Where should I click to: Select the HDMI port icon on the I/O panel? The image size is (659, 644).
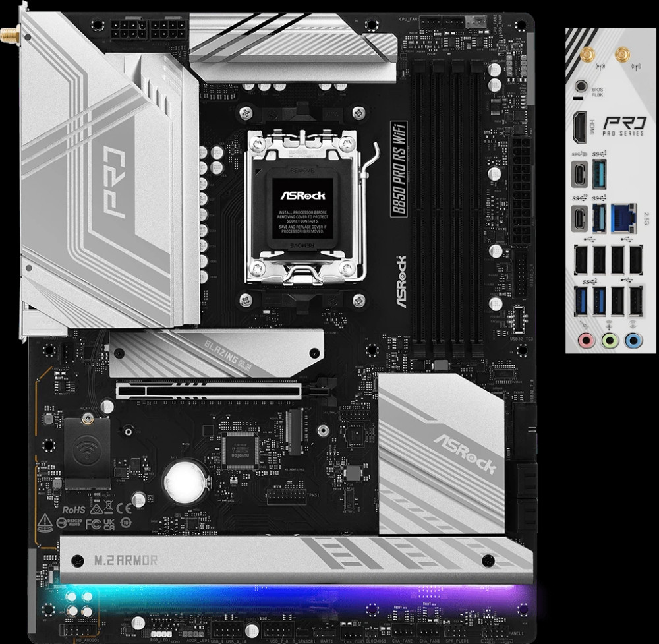(x=581, y=126)
